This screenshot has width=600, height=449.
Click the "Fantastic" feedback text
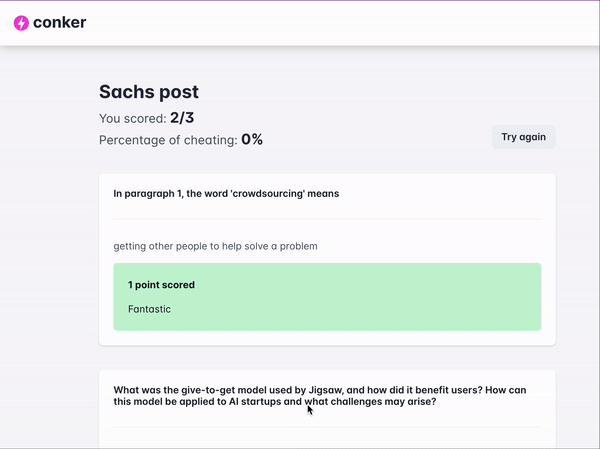pyautogui.click(x=149, y=309)
